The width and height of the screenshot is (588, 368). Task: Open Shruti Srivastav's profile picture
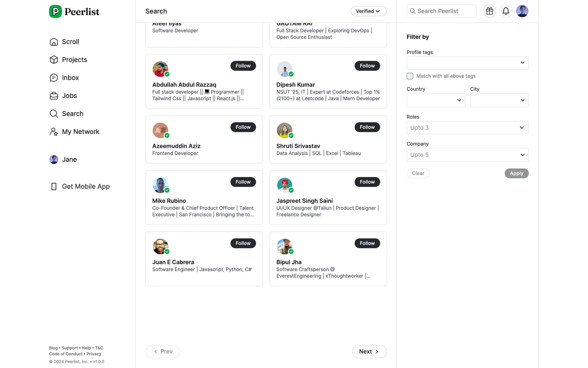click(284, 131)
